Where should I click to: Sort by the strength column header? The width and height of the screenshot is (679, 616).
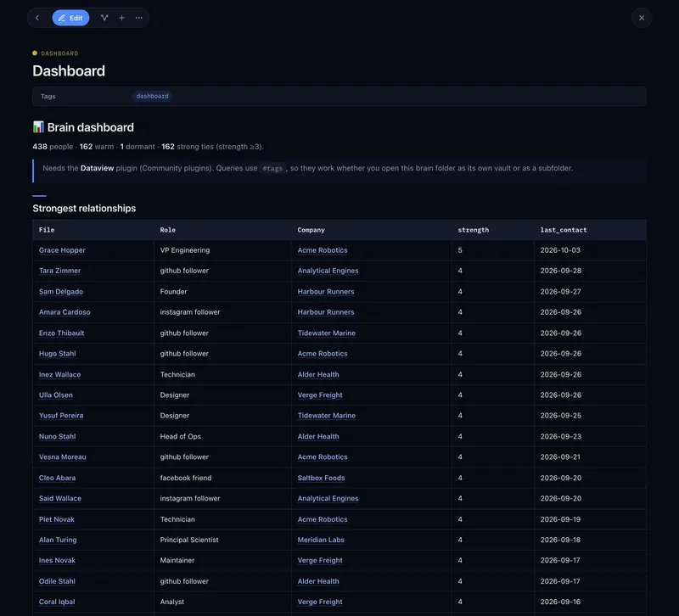[474, 230]
